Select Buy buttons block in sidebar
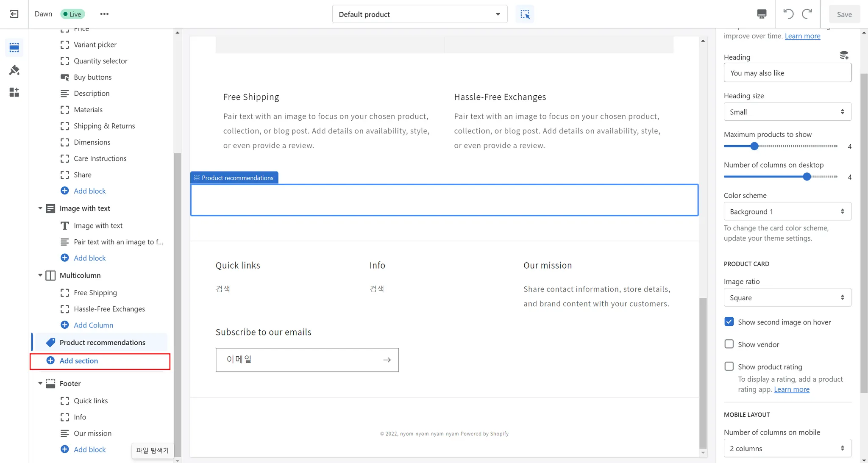Image resolution: width=868 pixels, height=463 pixels. tap(92, 77)
